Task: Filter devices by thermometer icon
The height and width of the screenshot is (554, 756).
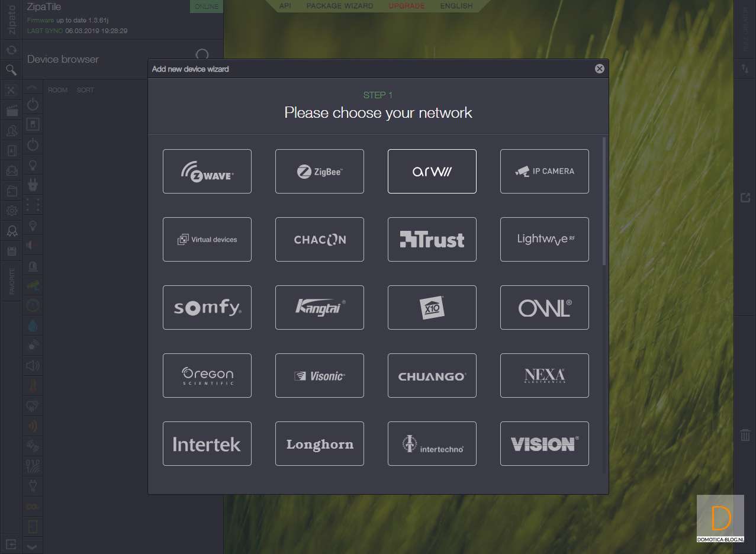Action: pyautogui.click(x=33, y=385)
